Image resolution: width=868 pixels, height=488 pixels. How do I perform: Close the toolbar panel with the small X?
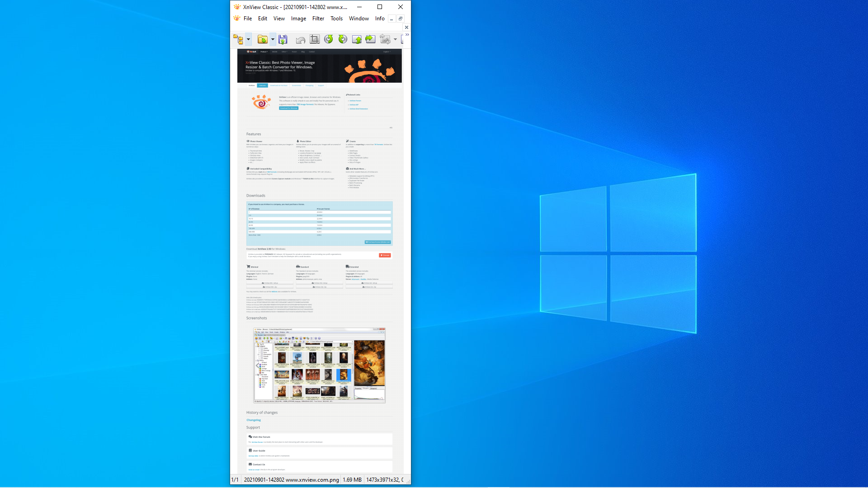click(406, 27)
